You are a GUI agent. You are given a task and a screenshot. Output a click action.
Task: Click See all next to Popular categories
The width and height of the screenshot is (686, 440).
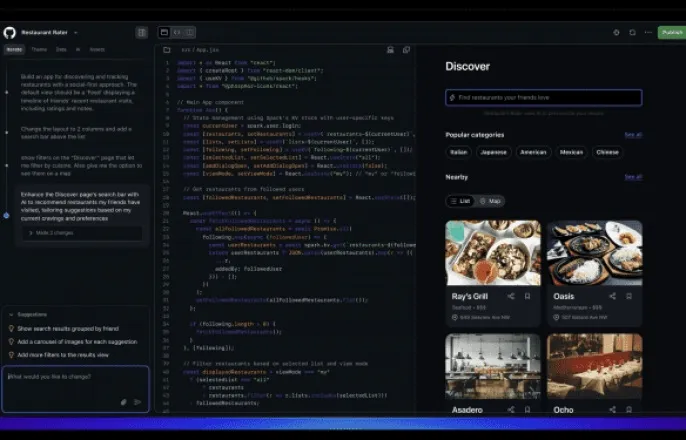click(x=633, y=135)
